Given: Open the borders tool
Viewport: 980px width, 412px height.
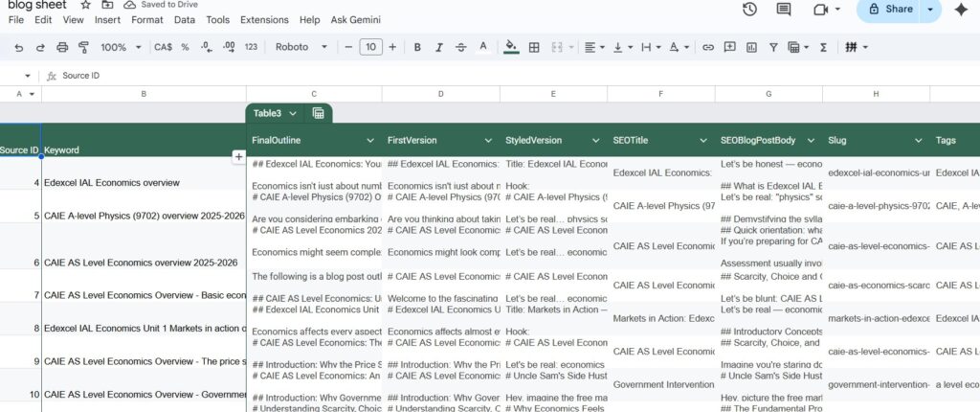Looking at the screenshot, I should (534, 47).
